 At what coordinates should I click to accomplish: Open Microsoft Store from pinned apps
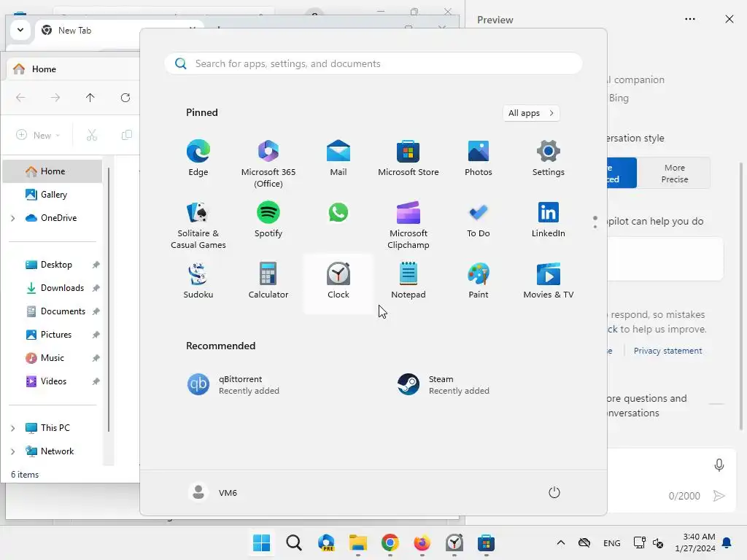pyautogui.click(x=409, y=158)
